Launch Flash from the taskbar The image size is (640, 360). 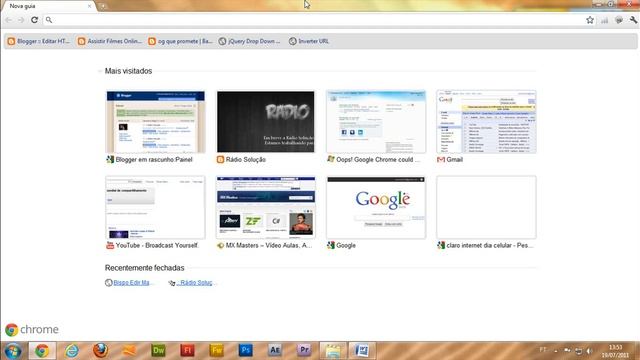tap(187, 351)
